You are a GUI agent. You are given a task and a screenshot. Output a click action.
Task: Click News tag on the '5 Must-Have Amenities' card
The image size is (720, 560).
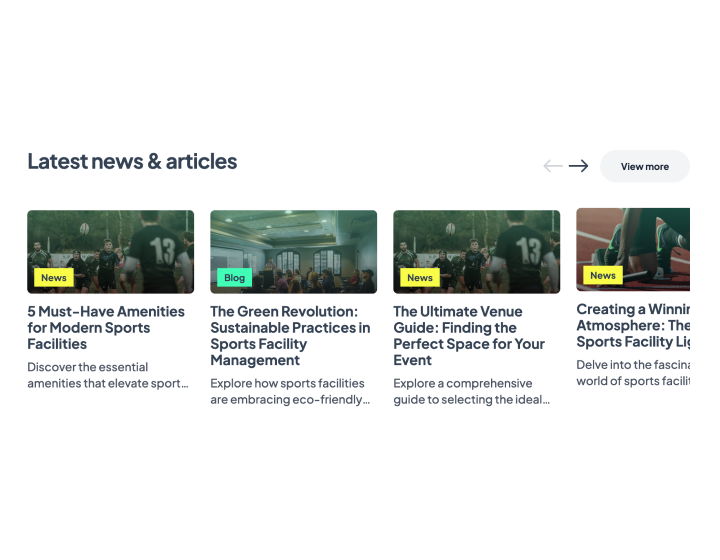pos(54,278)
